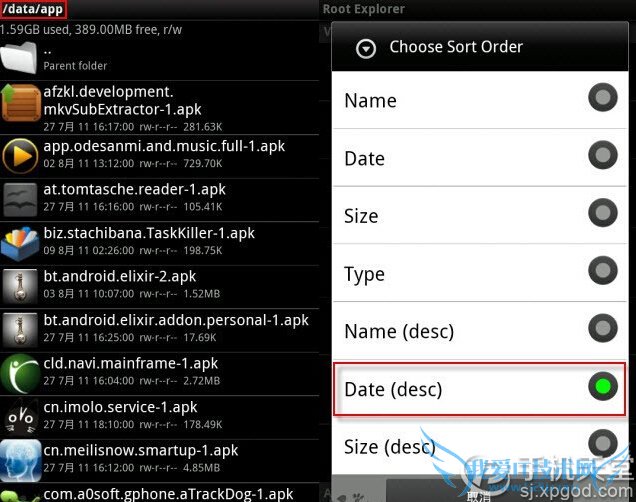Choose the 'Date (desc)' option label

coord(393,390)
